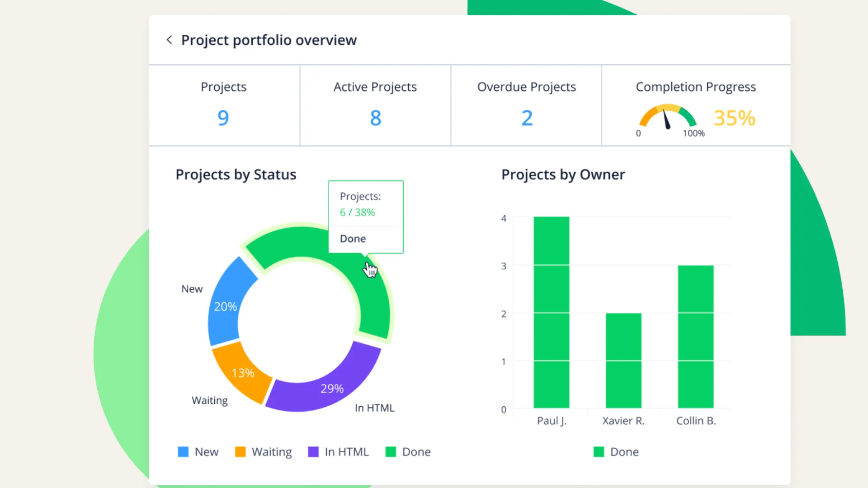The width and height of the screenshot is (868, 488).
Task: Select the orange Waiting donut segment
Action: [x=243, y=372]
